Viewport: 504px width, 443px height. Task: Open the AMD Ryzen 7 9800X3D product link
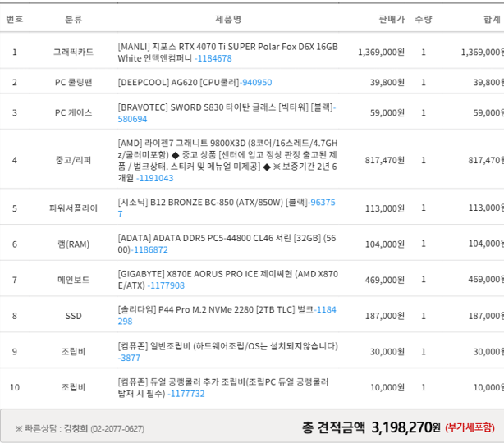coord(154,178)
